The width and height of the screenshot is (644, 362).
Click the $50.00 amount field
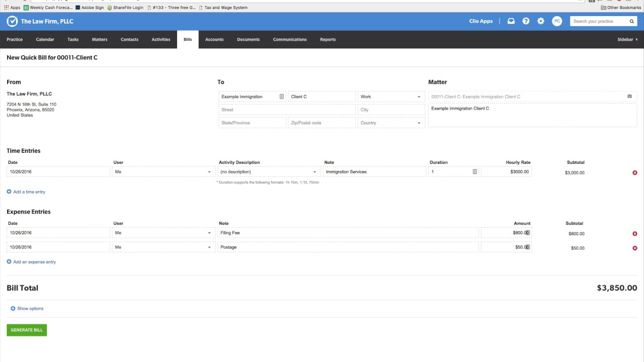tap(506, 247)
